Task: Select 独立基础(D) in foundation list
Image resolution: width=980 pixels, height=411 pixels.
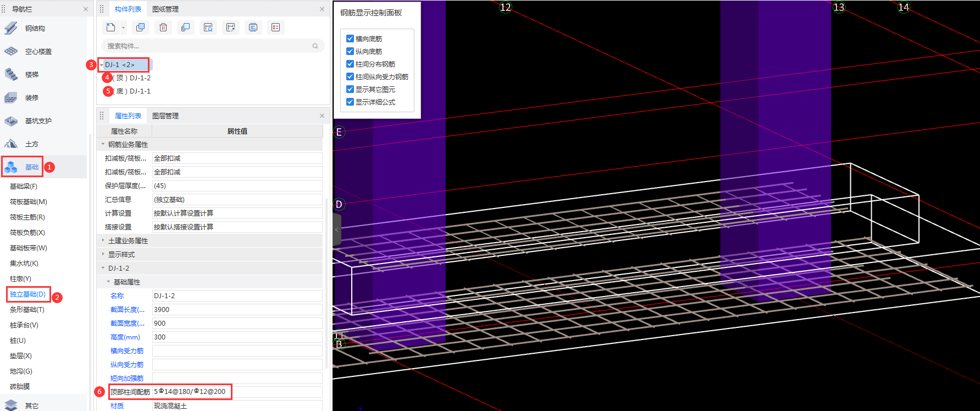Action: coord(28,294)
